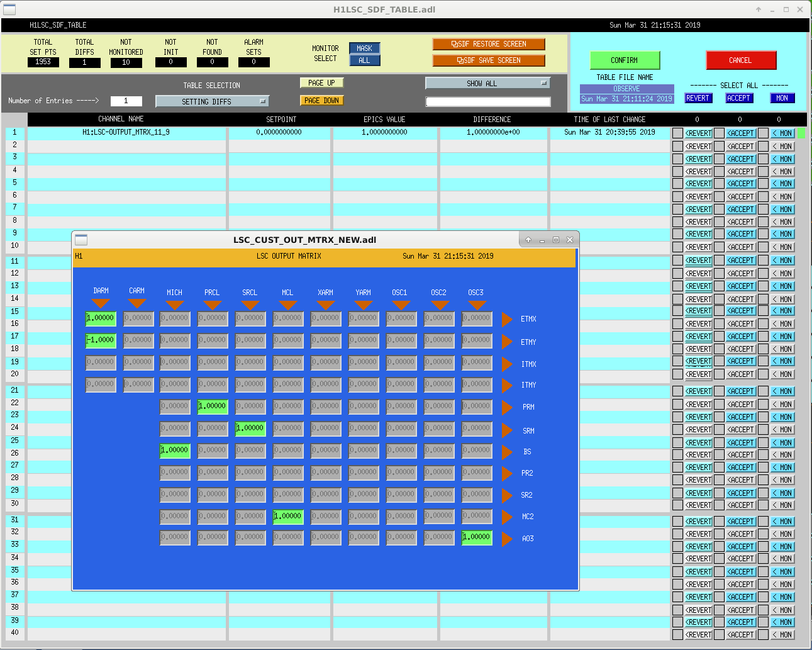Image resolution: width=812 pixels, height=650 pixels.
Task: Tick the REVERT checkbox in table row 21
Action: (677, 391)
